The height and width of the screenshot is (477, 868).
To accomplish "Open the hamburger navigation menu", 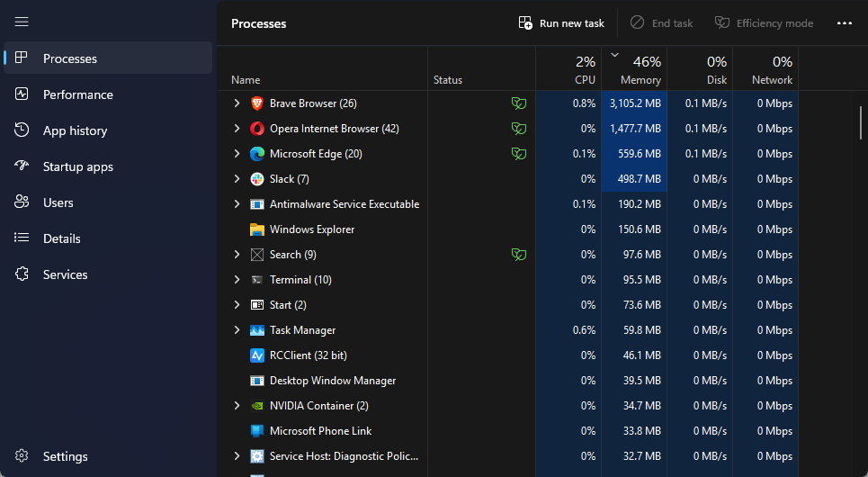I will coord(22,22).
